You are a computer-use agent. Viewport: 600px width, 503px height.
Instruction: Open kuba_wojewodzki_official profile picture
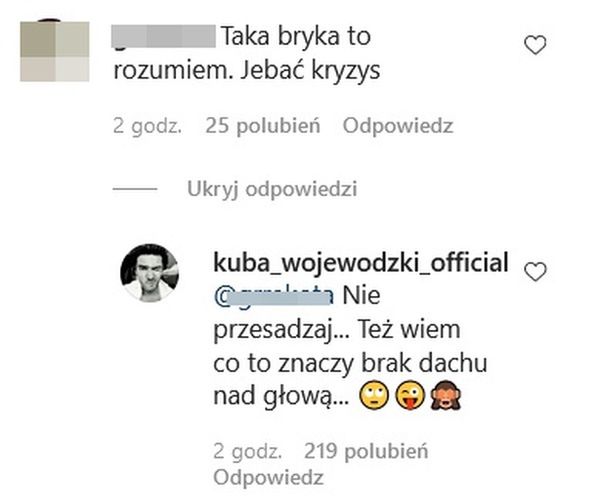tap(150, 273)
